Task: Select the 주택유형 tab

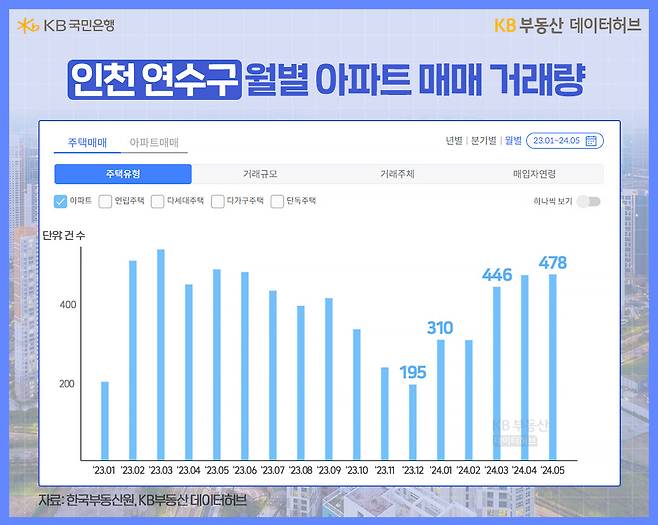Action: click(123, 174)
